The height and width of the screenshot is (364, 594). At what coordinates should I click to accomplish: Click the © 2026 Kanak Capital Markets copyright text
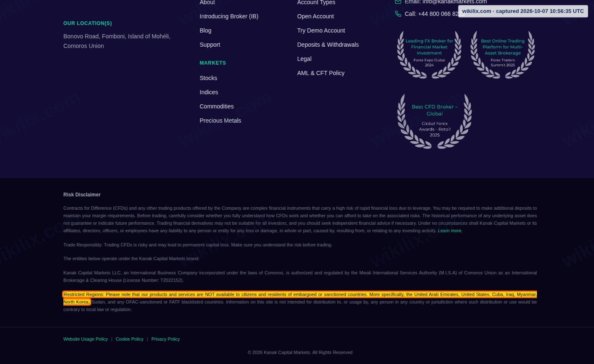coord(300,352)
